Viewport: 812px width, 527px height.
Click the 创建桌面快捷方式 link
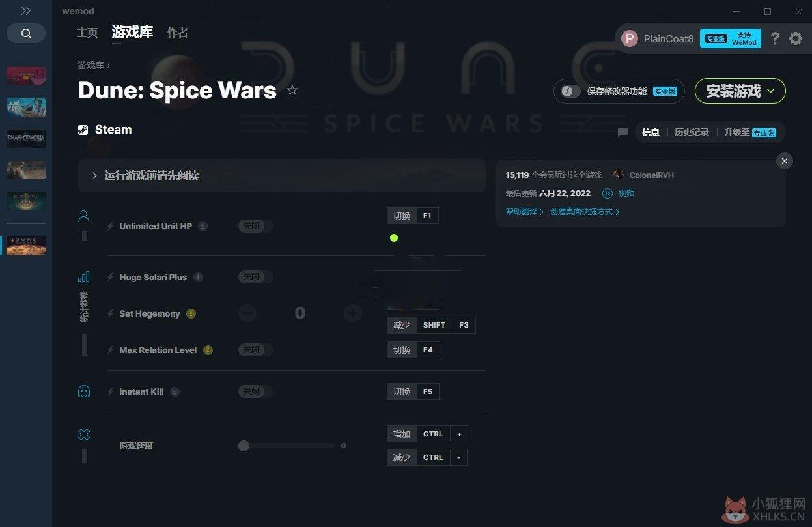click(585, 212)
